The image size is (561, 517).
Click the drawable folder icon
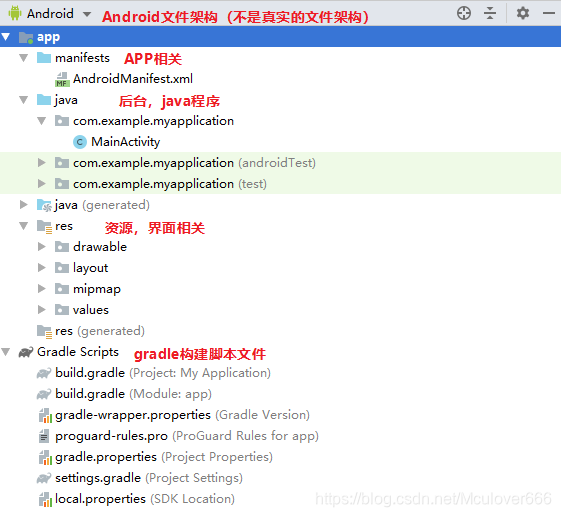pyautogui.click(x=62, y=247)
